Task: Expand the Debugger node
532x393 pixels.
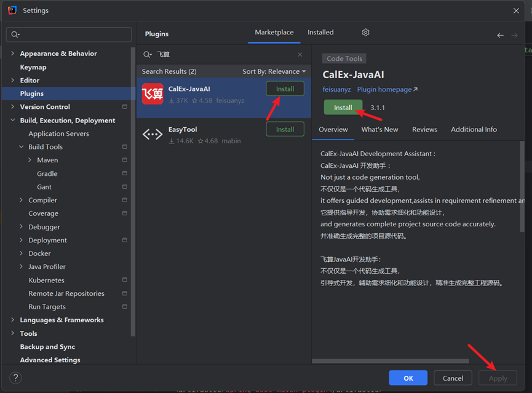Action: point(21,227)
